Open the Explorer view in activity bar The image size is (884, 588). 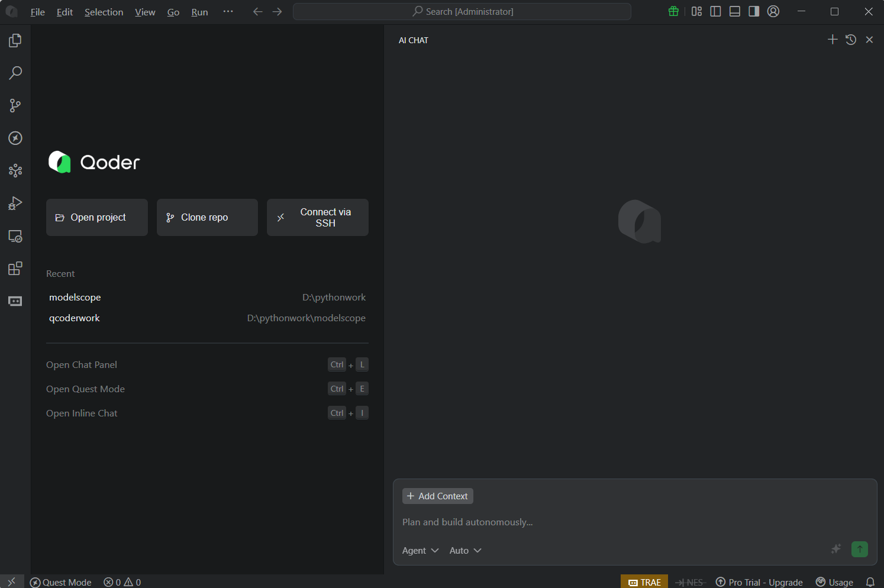click(x=15, y=40)
